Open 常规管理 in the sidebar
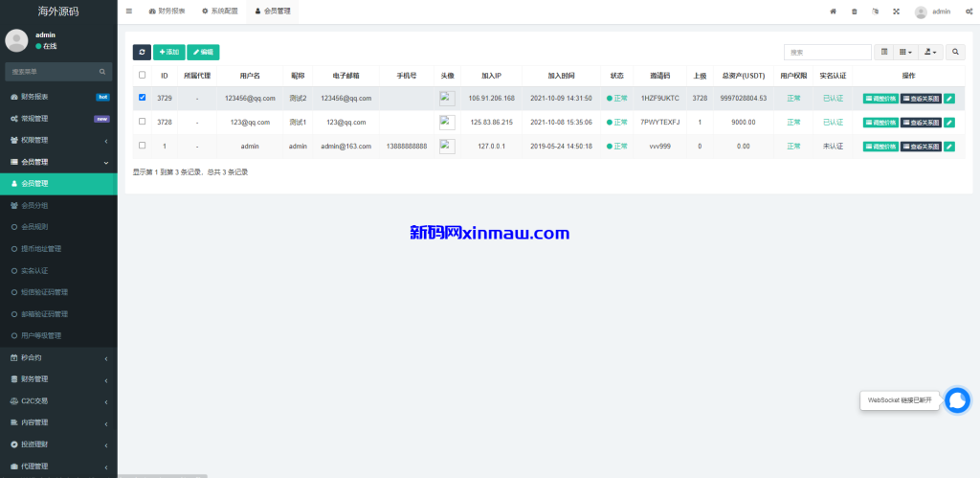 pos(58,118)
